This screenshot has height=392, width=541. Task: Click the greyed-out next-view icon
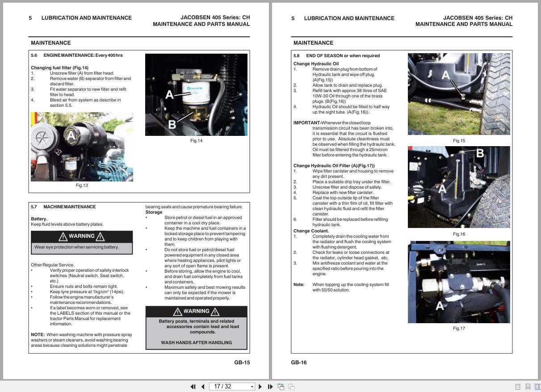291,387
